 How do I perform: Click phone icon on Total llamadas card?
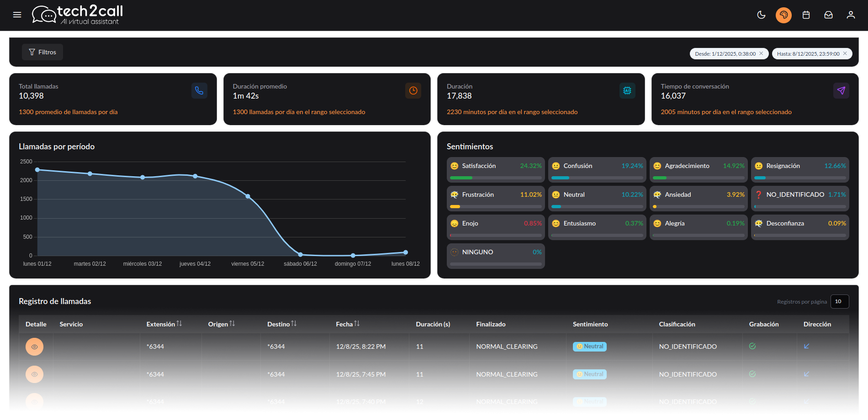pos(199,90)
